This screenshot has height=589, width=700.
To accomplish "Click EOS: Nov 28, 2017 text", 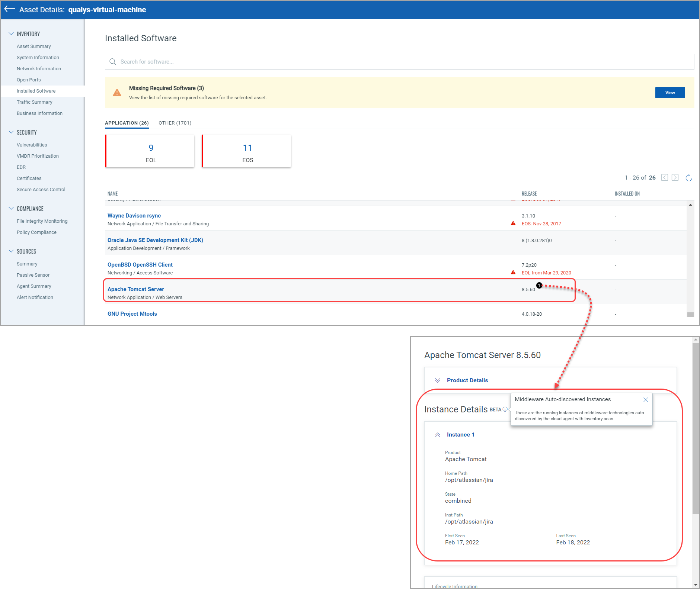I will point(541,224).
